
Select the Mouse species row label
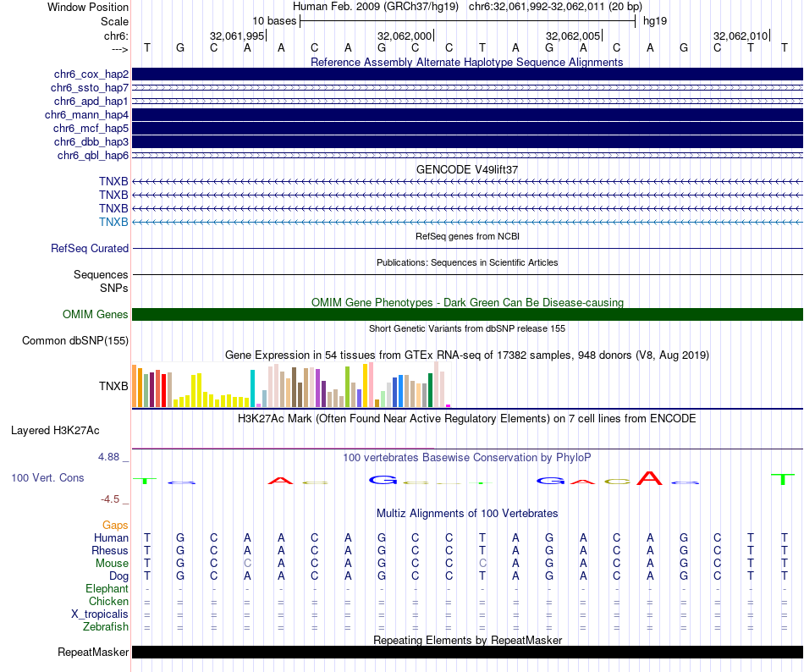tap(112, 564)
